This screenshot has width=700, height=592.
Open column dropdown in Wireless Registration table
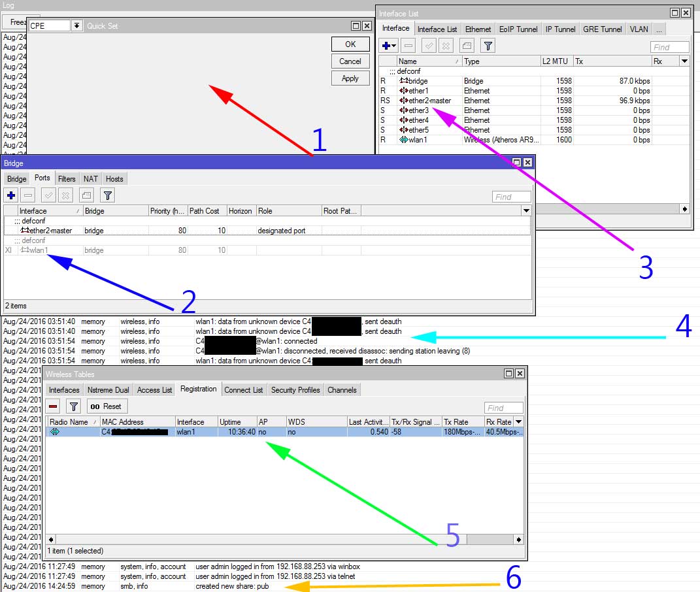point(519,421)
